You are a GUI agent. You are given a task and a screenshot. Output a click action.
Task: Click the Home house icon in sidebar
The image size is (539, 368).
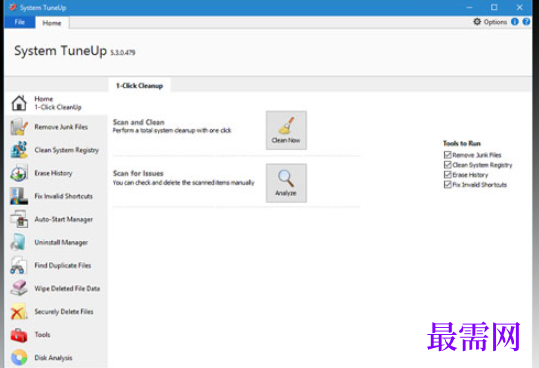point(19,103)
